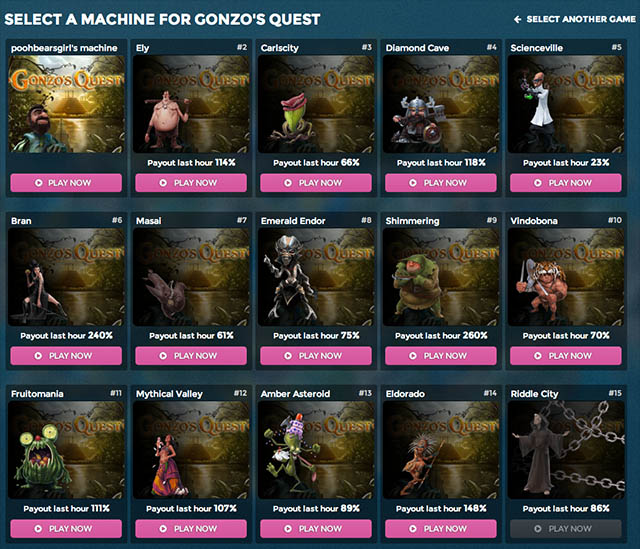Click greyed Play Now for Riddle City
Image resolution: width=640 pixels, height=549 pixels.
tap(566, 529)
